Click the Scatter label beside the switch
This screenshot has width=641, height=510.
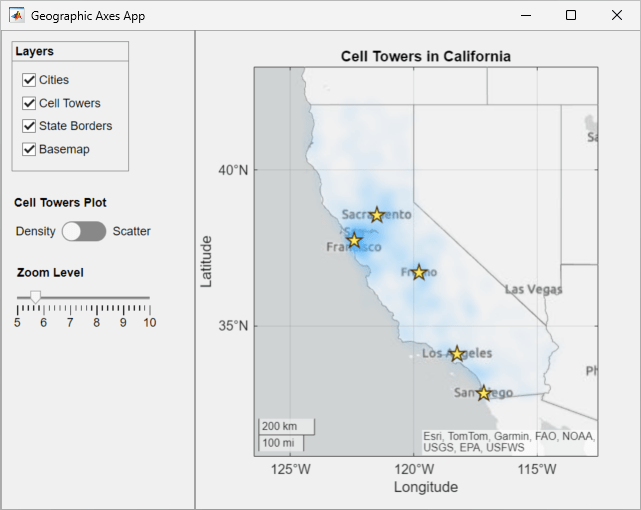pyautogui.click(x=132, y=231)
